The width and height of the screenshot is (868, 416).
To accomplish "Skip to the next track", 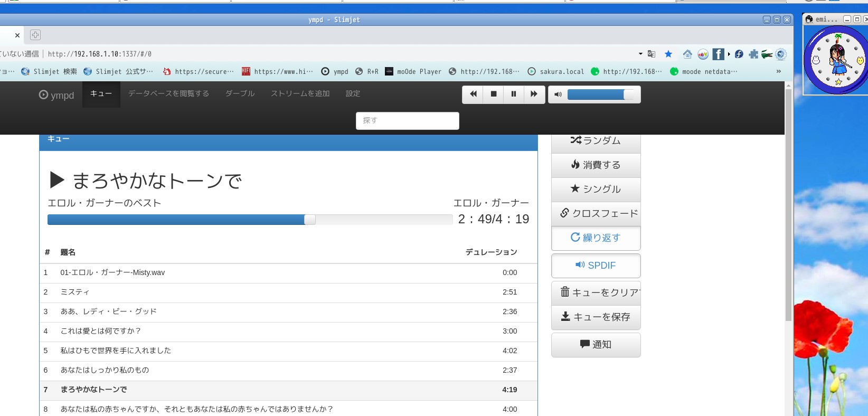I will click(x=534, y=94).
